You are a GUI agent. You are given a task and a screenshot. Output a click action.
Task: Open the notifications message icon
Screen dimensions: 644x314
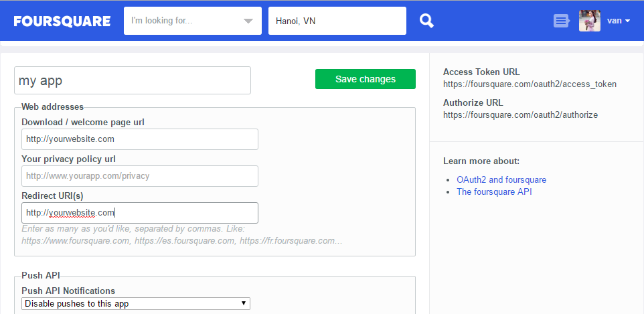pyautogui.click(x=562, y=21)
